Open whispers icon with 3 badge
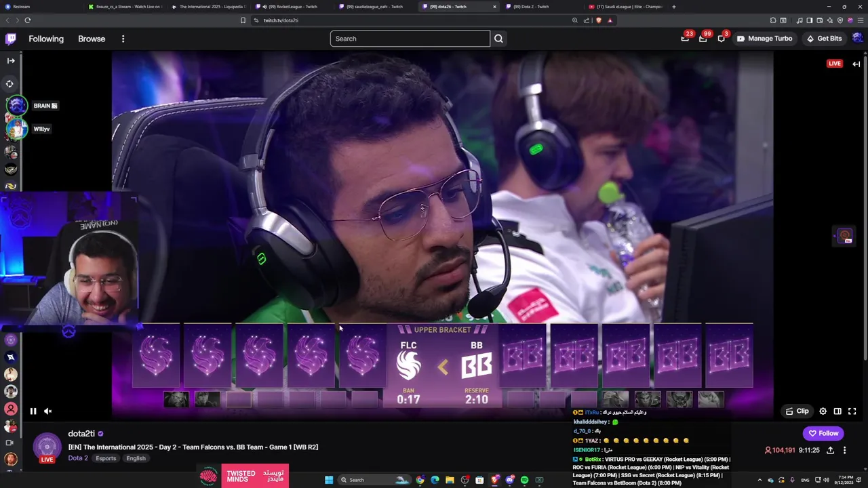Screen dimensions: 868x488 (x=722, y=39)
